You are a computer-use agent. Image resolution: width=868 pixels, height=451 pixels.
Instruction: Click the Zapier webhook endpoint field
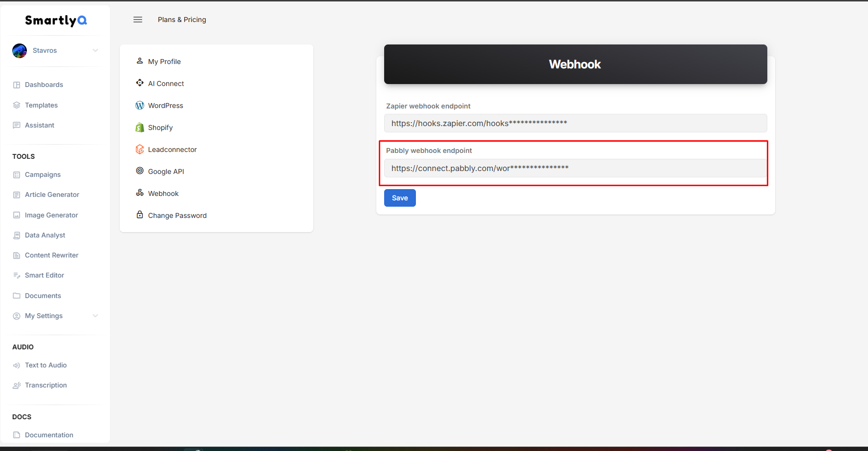[x=575, y=123]
